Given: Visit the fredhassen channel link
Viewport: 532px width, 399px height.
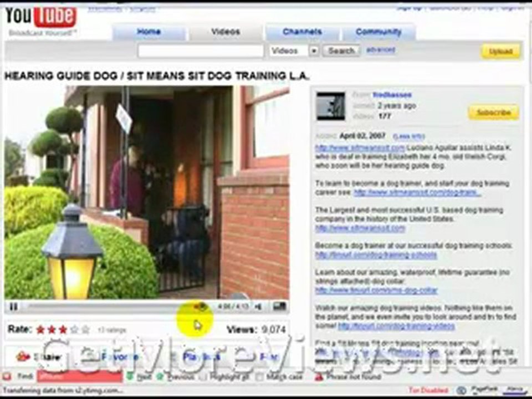Looking at the screenshot, I should click(x=392, y=95).
